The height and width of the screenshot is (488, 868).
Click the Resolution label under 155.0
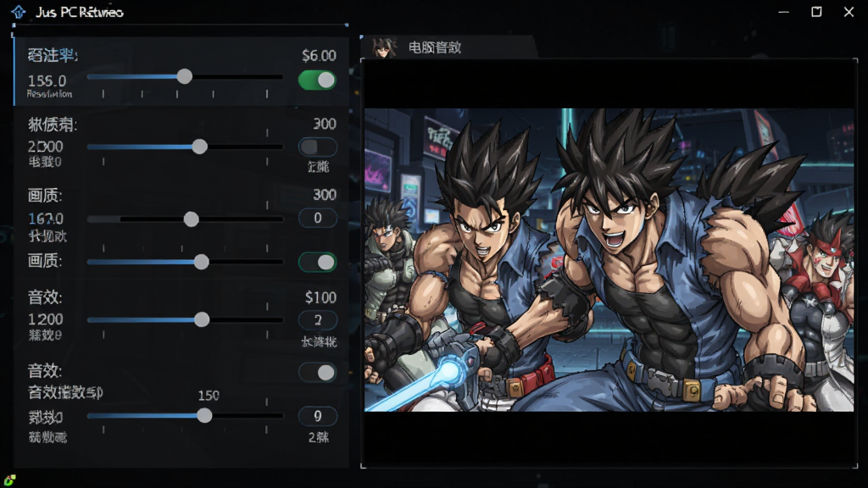(x=49, y=94)
